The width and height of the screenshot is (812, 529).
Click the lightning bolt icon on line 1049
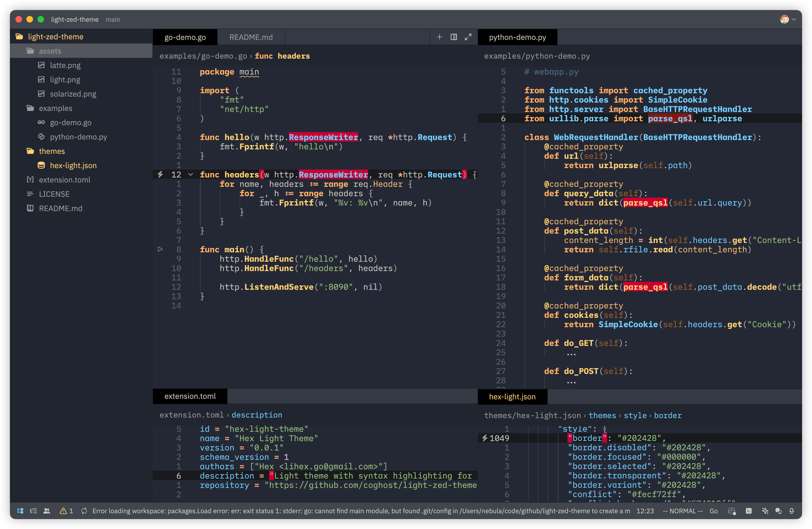pyautogui.click(x=486, y=438)
